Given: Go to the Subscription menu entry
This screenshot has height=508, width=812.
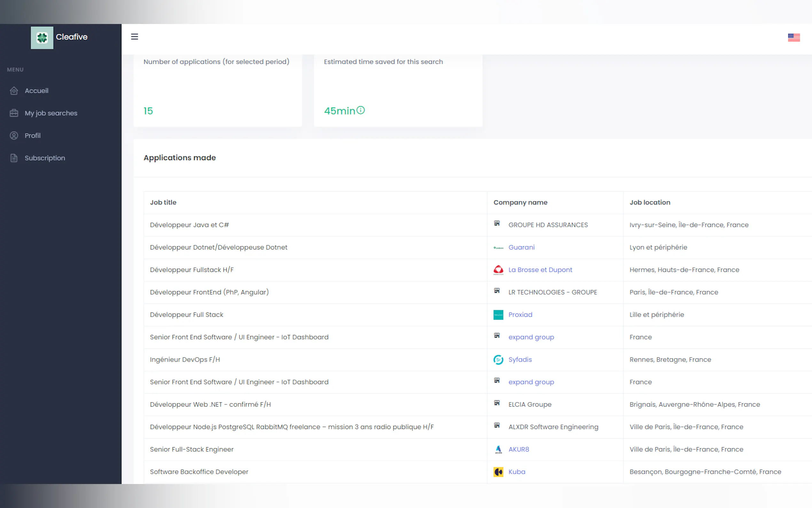Looking at the screenshot, I should tap(45, 158).
